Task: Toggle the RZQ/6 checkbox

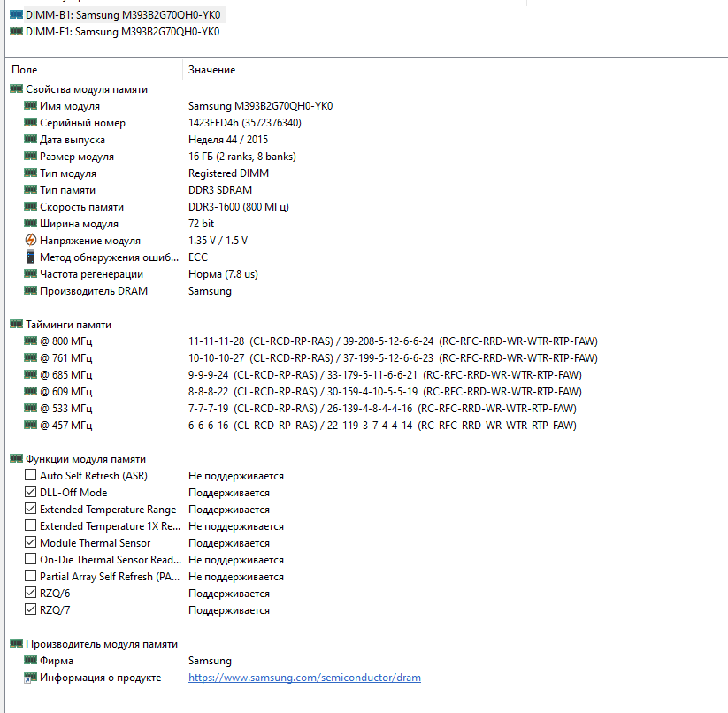Action: click(30, 593)
